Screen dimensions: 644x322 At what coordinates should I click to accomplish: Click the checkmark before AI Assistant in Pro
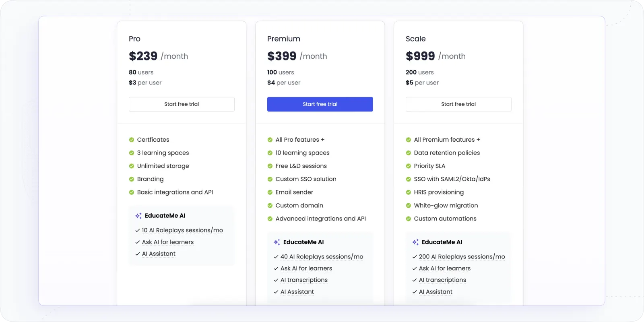(136, 254)
